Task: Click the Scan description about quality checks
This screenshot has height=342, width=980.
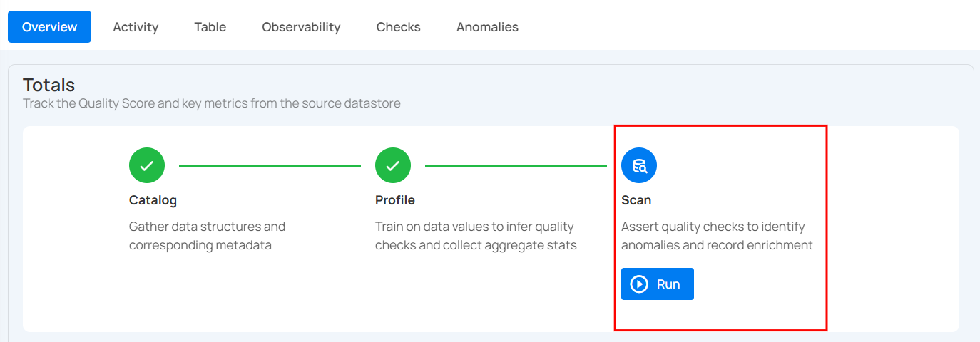Action: (x=716, y=236)
